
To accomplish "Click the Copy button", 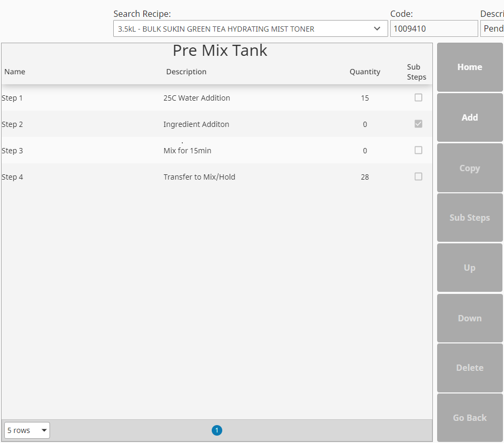I will click(x=470, y=168).
